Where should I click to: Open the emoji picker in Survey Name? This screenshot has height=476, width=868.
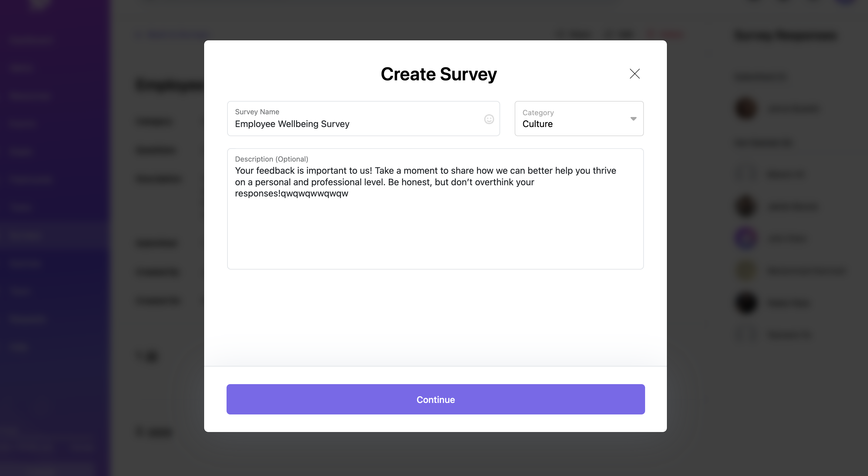click(489, 119)
